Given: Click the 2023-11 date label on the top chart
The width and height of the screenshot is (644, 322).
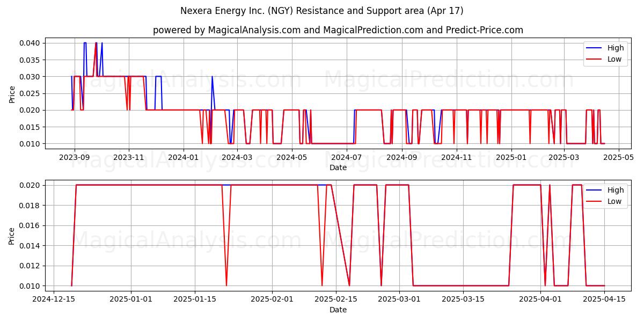Looking at the screenshot, I should 129,157.
